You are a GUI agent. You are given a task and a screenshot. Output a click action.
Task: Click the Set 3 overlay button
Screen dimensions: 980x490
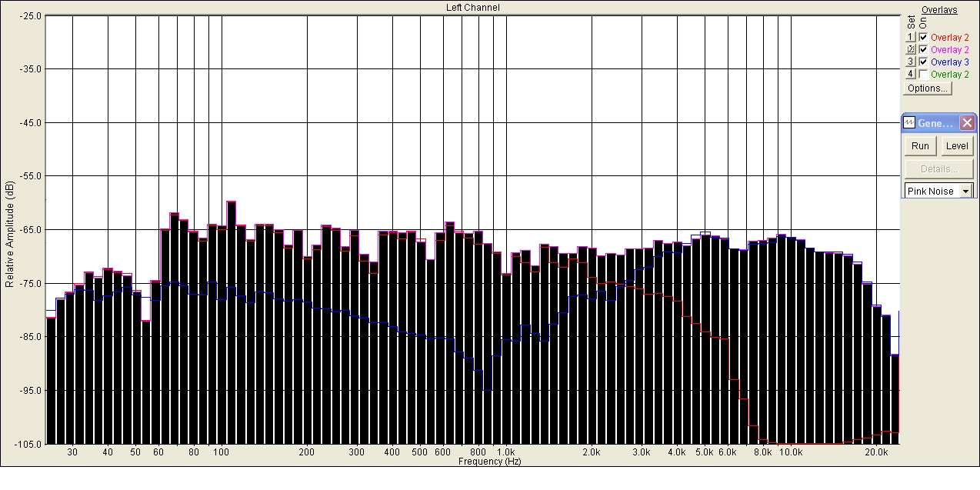911,62
